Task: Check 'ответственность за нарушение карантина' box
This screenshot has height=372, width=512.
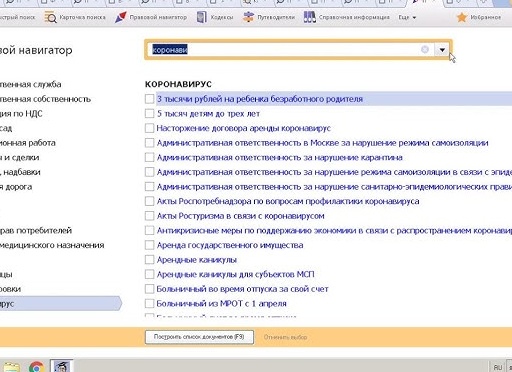Action: [149, 157]
